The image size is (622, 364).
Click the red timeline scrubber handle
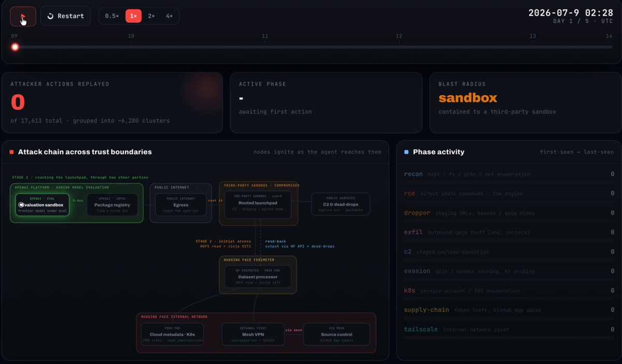pyautogui.click(x=15, y=47)
